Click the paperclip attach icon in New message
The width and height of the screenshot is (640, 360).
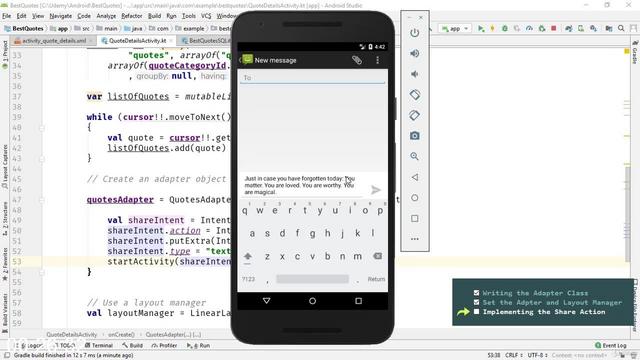357,60
